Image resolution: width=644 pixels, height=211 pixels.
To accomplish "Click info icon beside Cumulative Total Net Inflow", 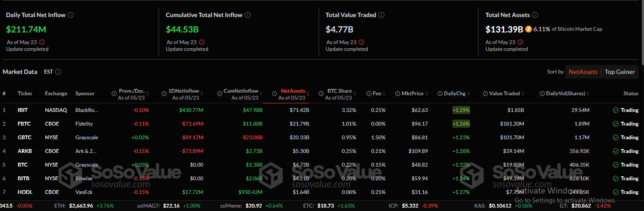I will click(x=248, y=15).
